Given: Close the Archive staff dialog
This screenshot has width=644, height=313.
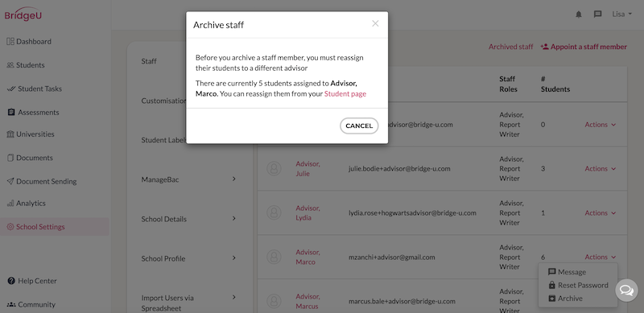Looking at the screenshot, I should [x=375, y=23].
